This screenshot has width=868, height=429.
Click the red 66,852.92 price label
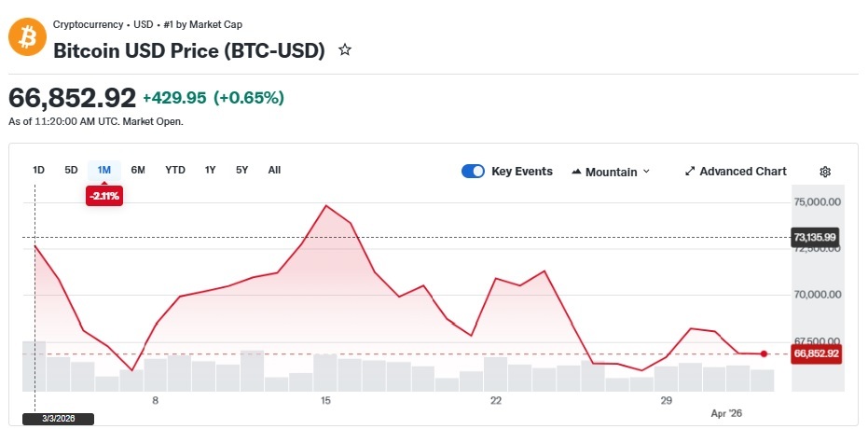[816, 353]
